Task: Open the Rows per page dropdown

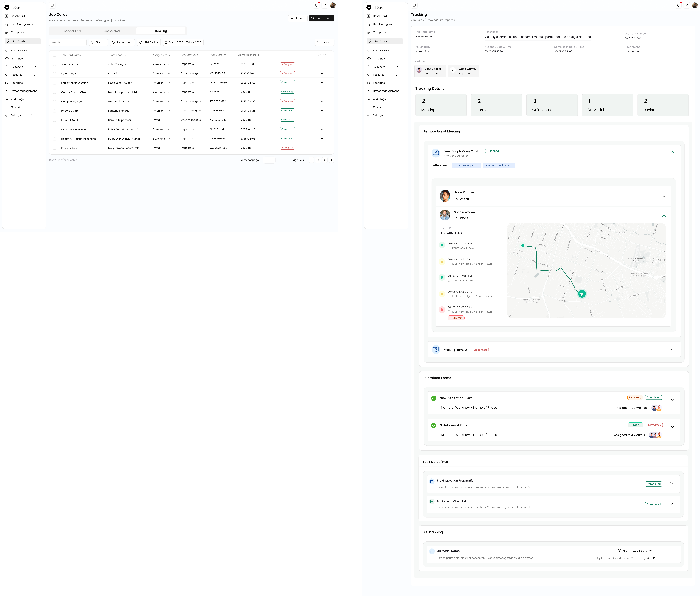Action: pyautogui.click(x=269, y=160)
